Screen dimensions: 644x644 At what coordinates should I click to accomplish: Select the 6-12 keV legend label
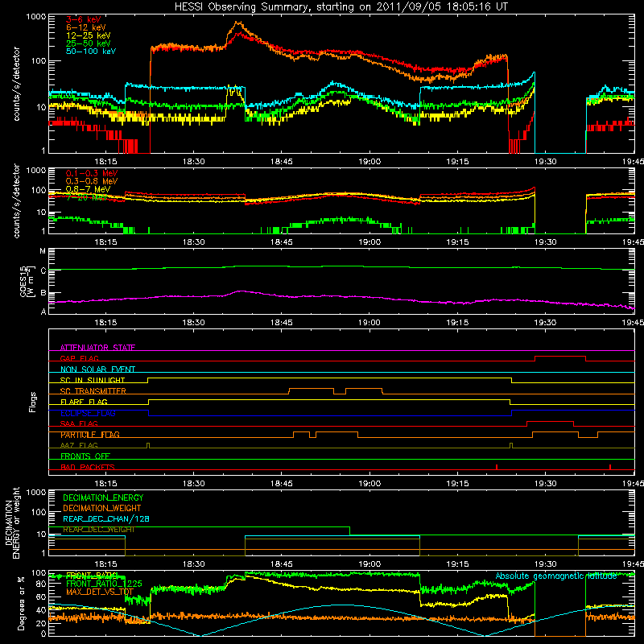click(x=86, y=27)
